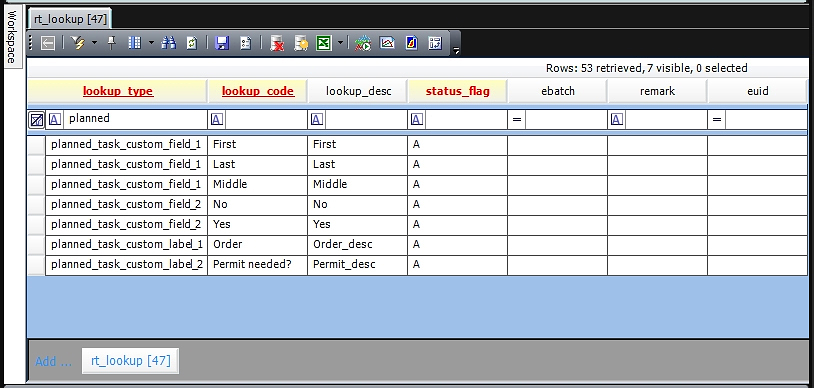This screenshot has width=814, height=388.
Task: Click the floppy disk save icon
Action: tap(222, 43)
